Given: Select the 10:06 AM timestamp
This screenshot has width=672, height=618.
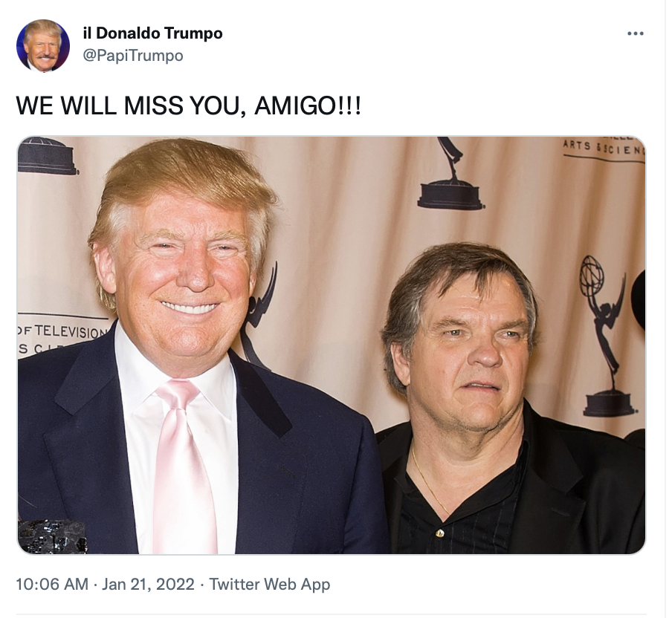Looking at the screenshot, I should [52, 584].
